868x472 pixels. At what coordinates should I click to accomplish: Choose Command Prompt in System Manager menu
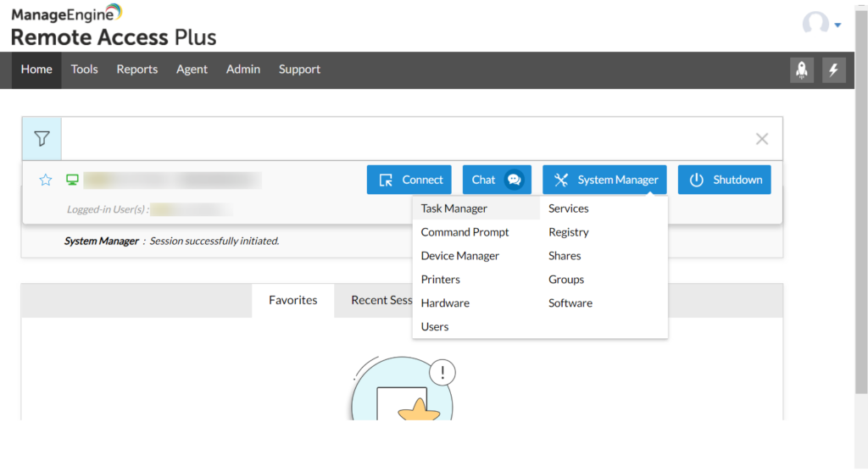coord(465,232)
